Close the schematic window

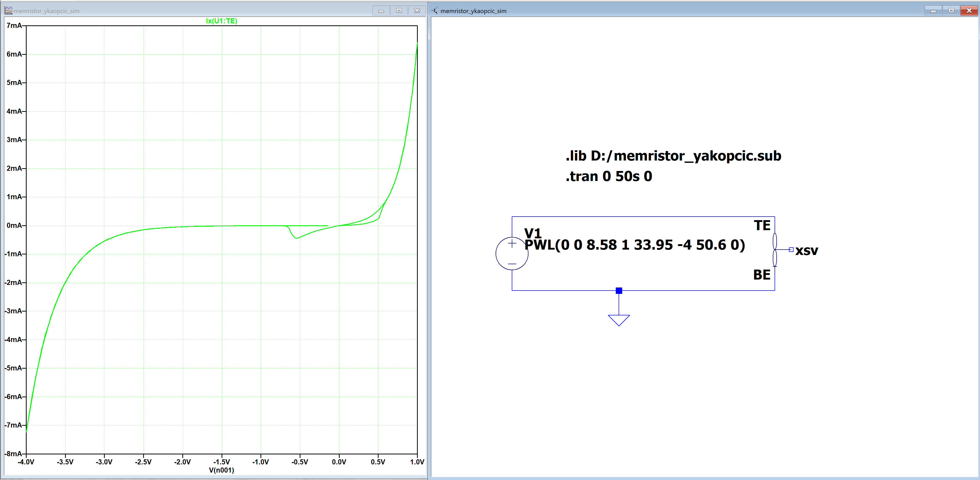point(969,11)
